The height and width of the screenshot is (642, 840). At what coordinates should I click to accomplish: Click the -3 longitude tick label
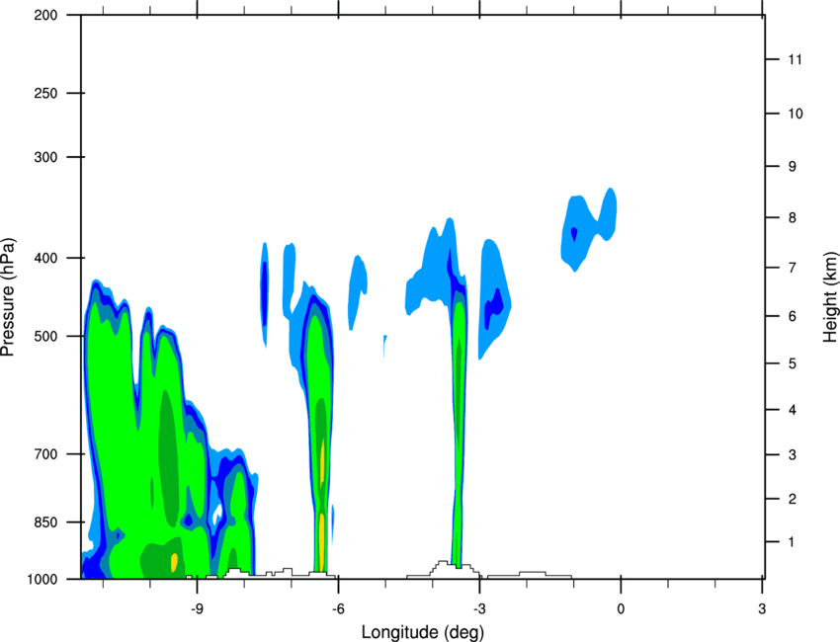pos(479,609)
